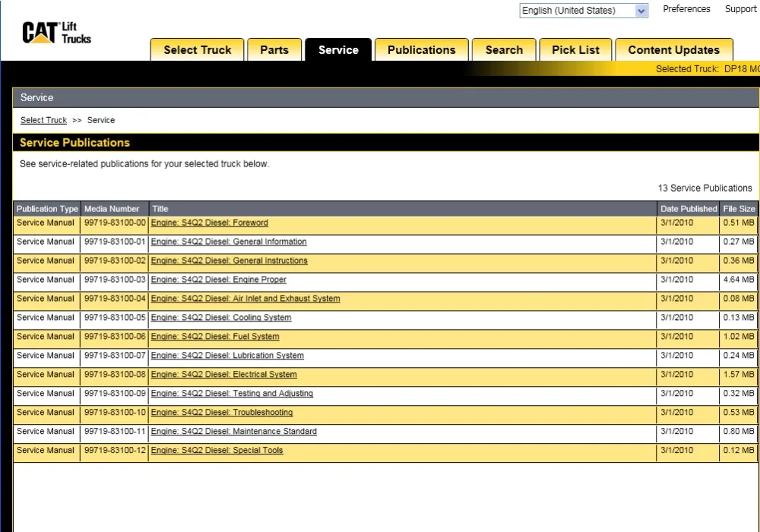Open Engine: S4Q2 Diesel: Lubrication System

(x=227, y=355)
